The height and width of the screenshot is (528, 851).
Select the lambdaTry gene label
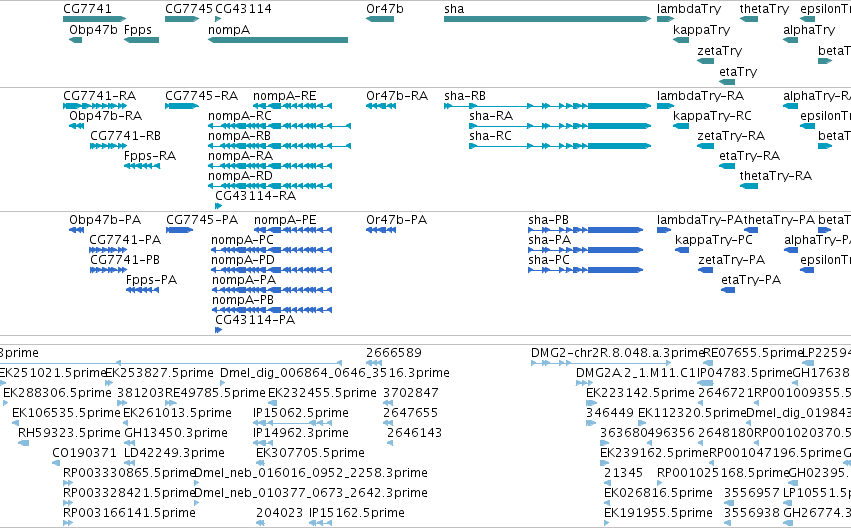click(x=689, y=9)
